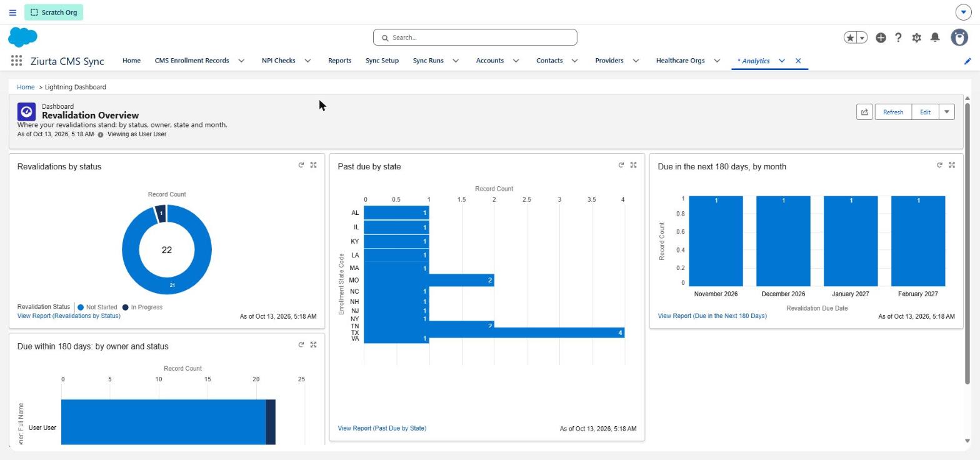Open the Sync Setup tab
This screenshot has height=460, width=980.
[x=382, y=61]
